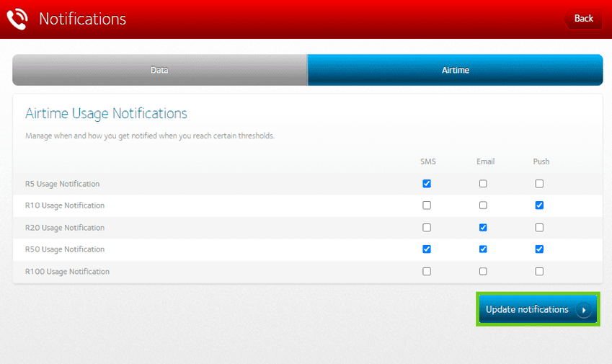Check SMS for R100 Usage Notification
The image size is (612, 364).
click(x=427, y=272)
